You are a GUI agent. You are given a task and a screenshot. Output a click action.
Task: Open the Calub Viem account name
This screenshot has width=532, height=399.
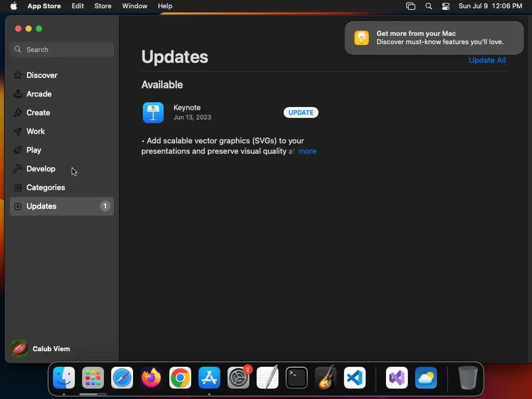[51, 349]
